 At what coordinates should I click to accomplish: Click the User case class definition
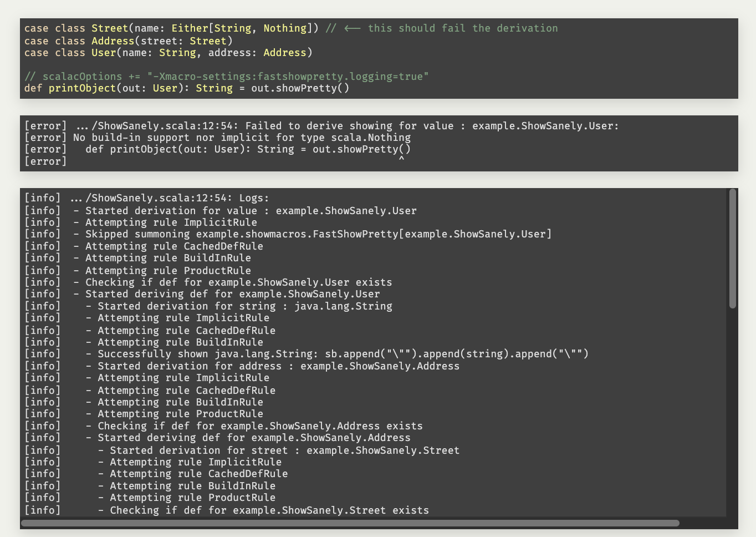pyautogui.click(x=166, y=52)
